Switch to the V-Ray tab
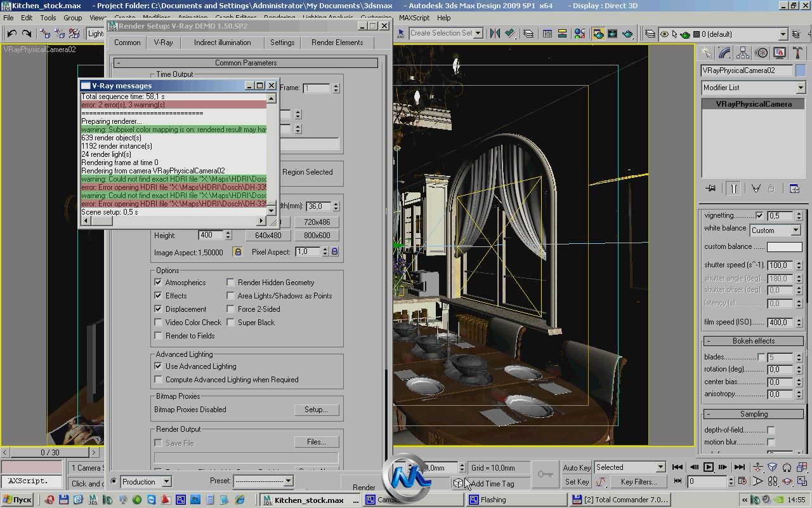The height and width of the screenshot is (508, 812). pos(163,43)
